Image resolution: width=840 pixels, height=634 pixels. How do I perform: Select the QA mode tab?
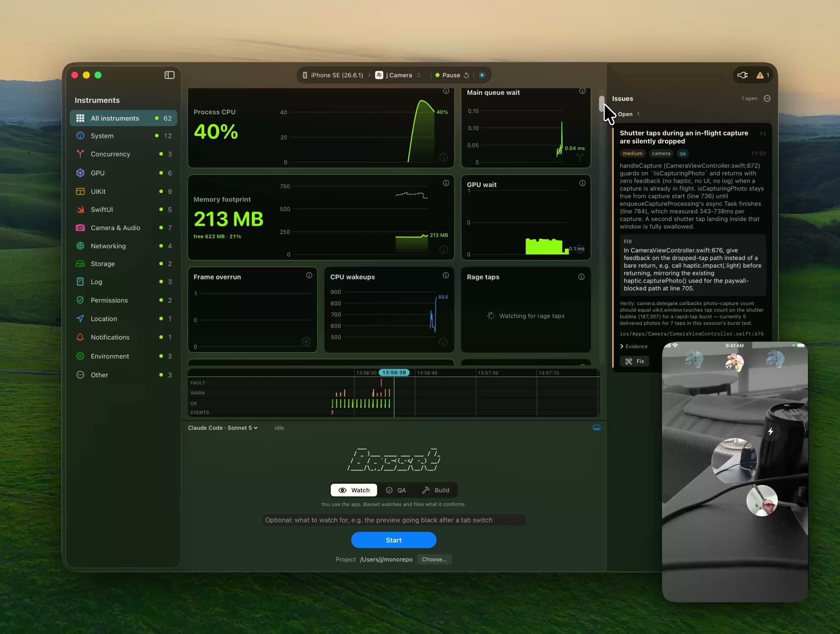(395, 490)
